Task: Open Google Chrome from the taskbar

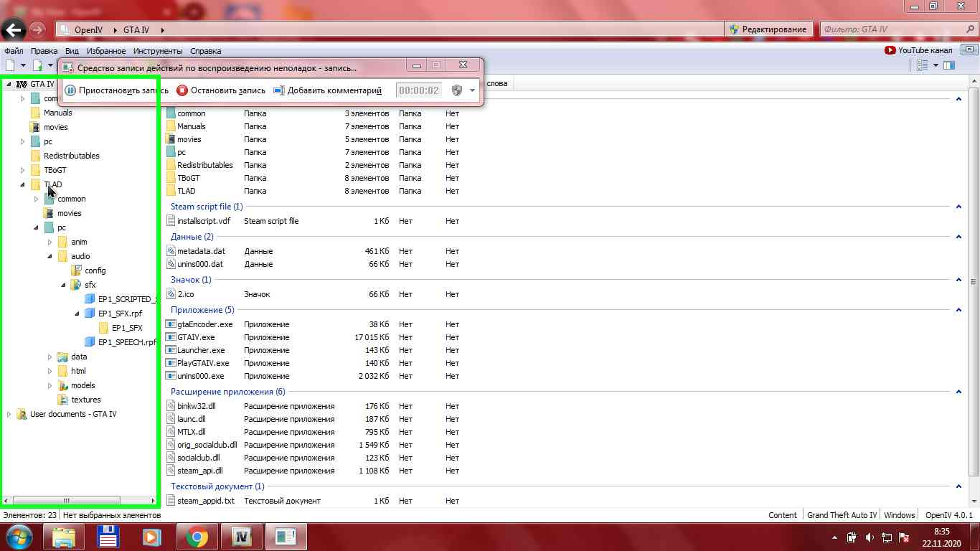Action: tap(197, 537)
